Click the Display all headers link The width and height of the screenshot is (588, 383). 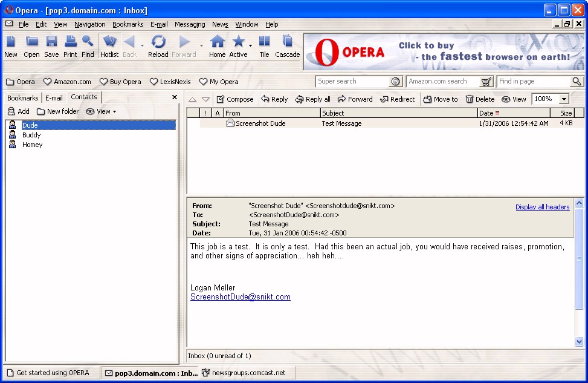[x=542, y=207]
